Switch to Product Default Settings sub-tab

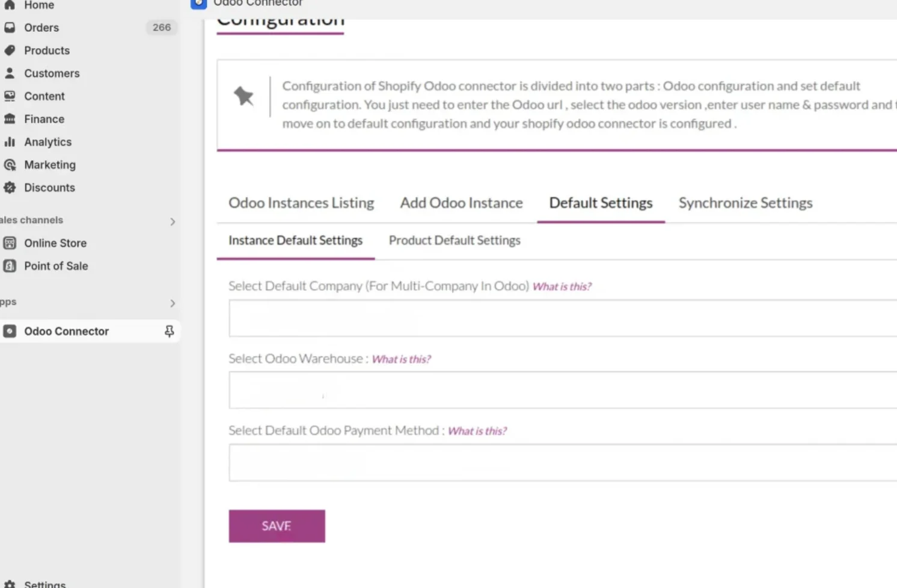(x=455, y=240)
